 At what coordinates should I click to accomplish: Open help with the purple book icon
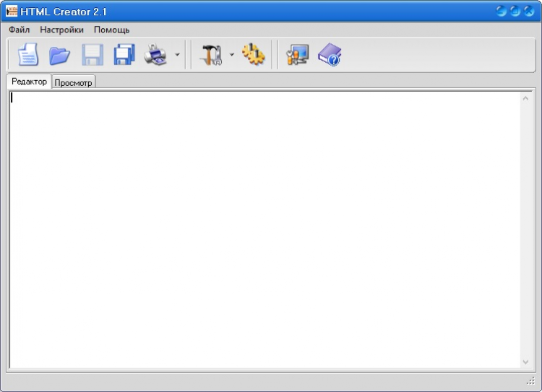(330, 54)
